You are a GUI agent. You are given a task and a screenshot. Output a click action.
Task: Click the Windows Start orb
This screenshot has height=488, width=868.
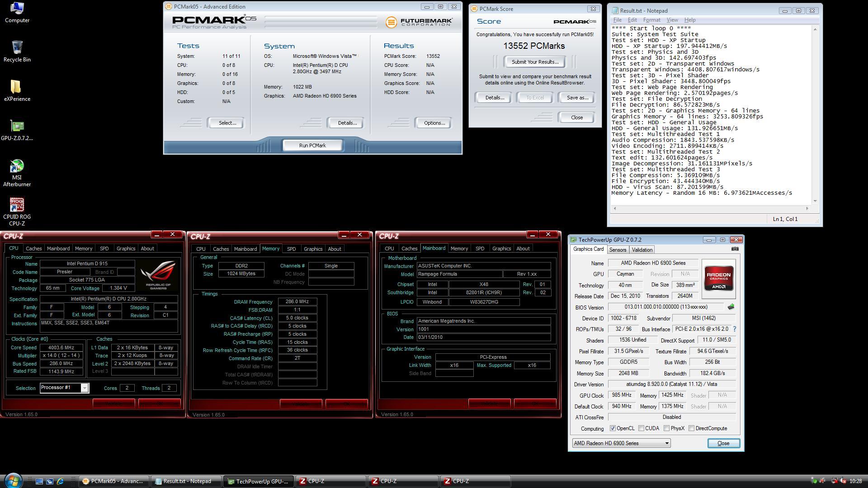[13, 480]
